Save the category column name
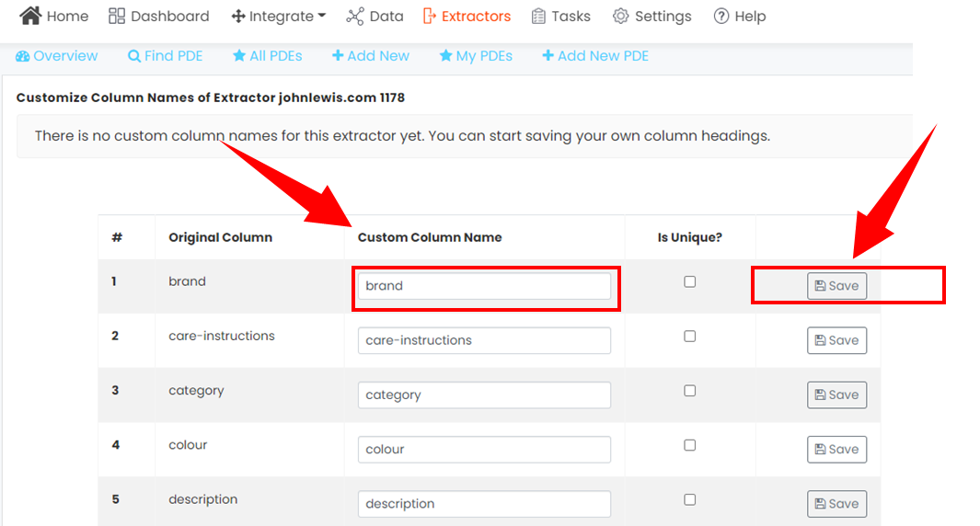Viewport: 980px width, 526px height. coord(836,394)
